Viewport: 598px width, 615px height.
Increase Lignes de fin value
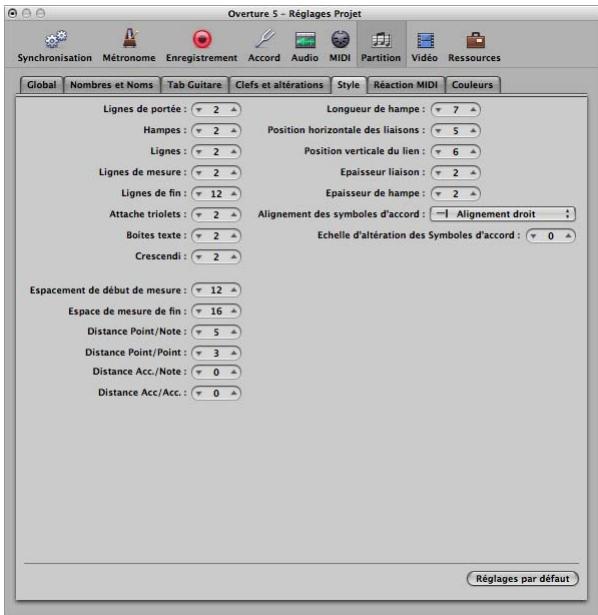pyautogui.click(x=234, y=194)
